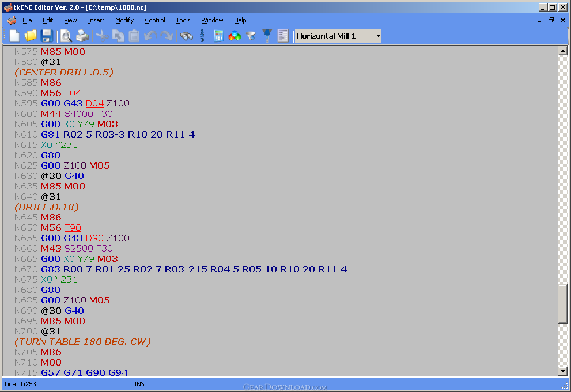Minimize the inner document window
The image size is (571, 392).
539,20
